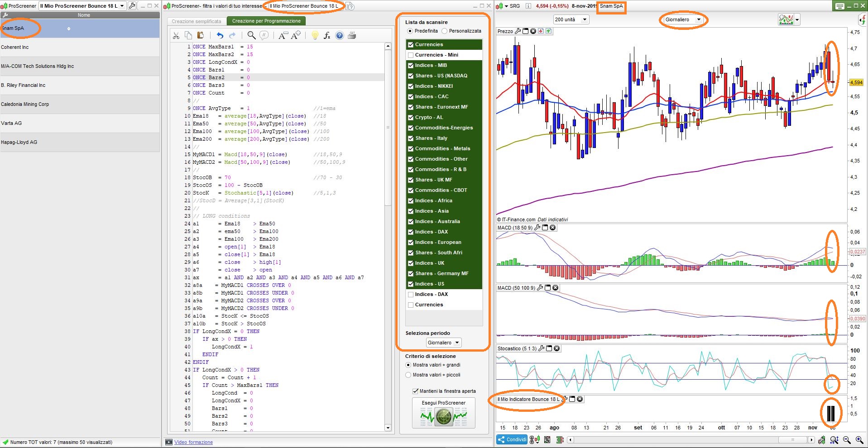Decrease the editor font size
Viewport: 868px width, 448px height.
[x=283, y=36]
